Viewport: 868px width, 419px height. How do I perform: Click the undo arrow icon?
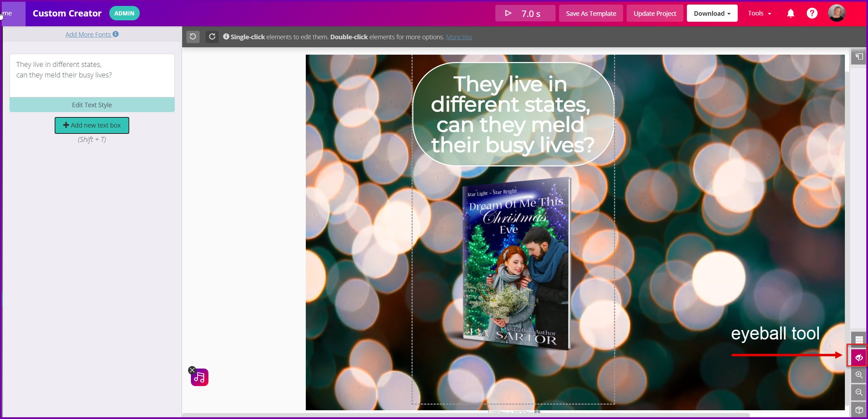click(193, 36)
